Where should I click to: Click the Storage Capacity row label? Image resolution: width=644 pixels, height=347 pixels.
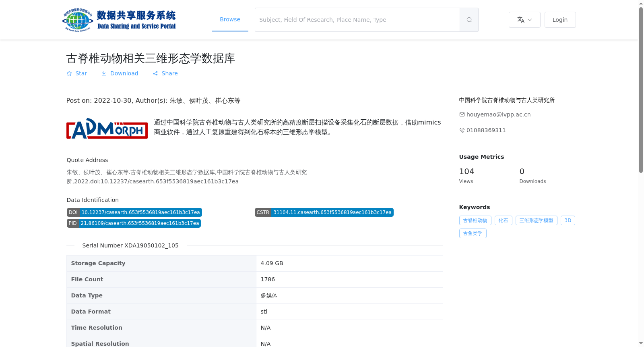point(98,263)
